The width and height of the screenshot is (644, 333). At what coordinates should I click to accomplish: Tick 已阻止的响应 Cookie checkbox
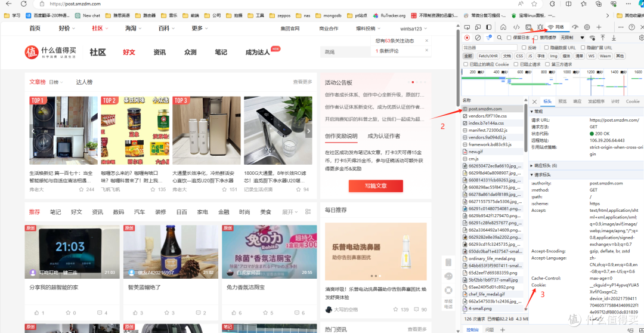[465, 64]
